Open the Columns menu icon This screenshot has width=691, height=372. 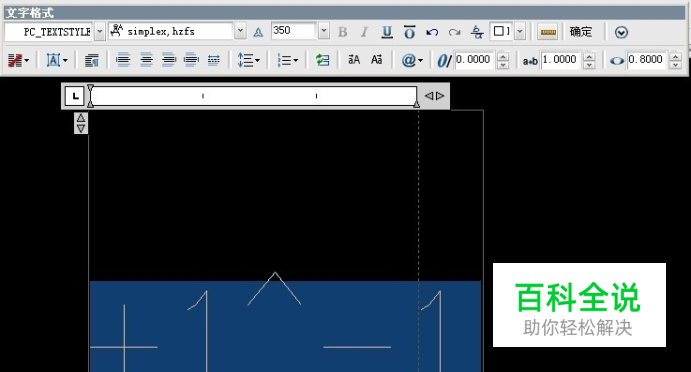19,60
